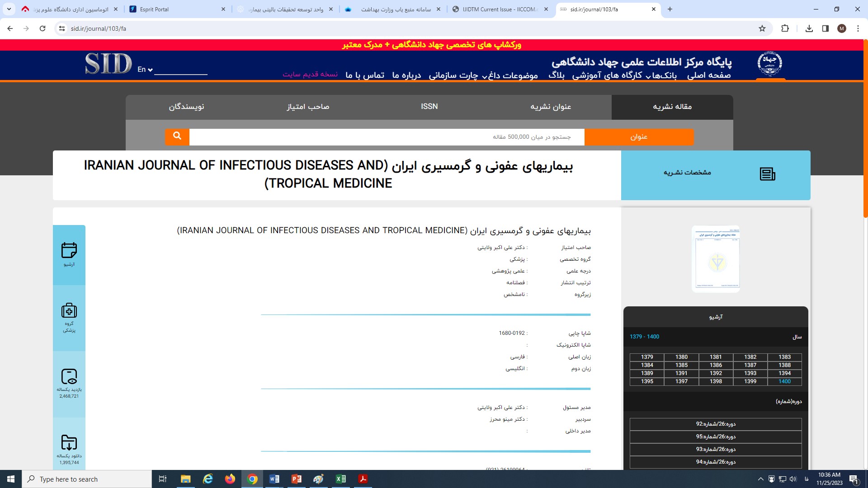The height and width of the screenshot is (488, 868).
Task: Switch to the ISSN search tab
Action: click(x=429, y=107)
